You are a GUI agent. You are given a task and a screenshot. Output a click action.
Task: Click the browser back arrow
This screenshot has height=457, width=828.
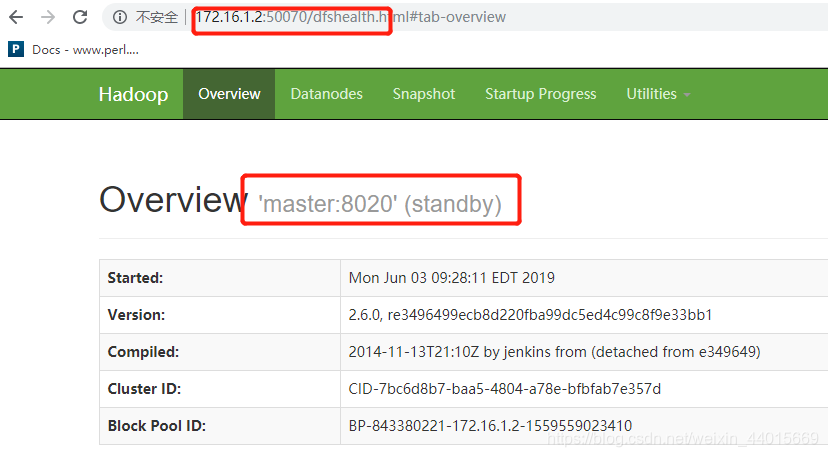(x=16, y=17)
